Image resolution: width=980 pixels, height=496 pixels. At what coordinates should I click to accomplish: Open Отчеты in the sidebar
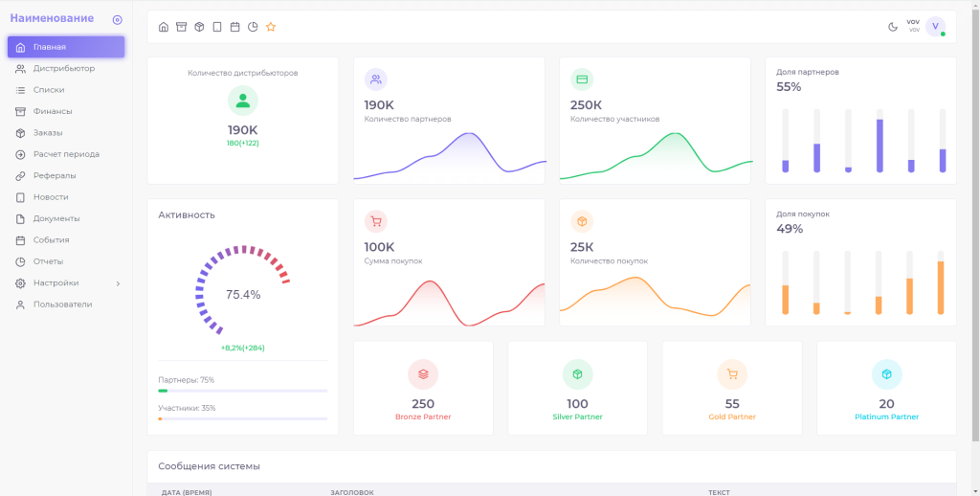click(x=48, y=261)
